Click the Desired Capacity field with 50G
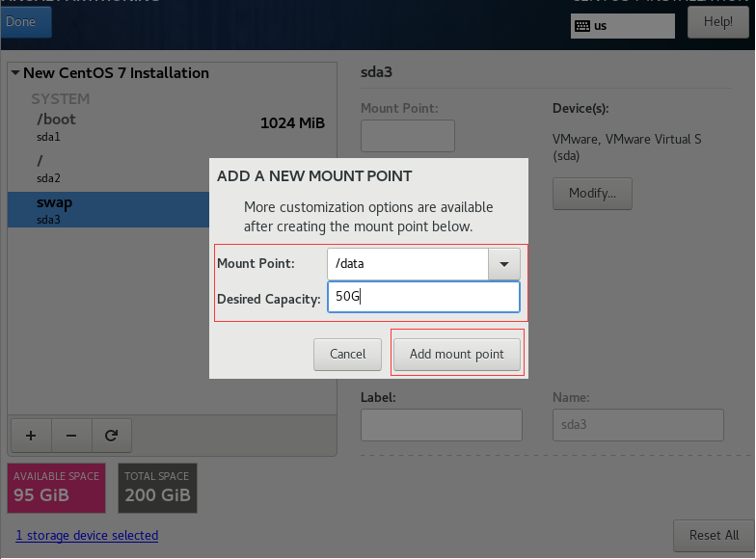 (x=424, y=297)
